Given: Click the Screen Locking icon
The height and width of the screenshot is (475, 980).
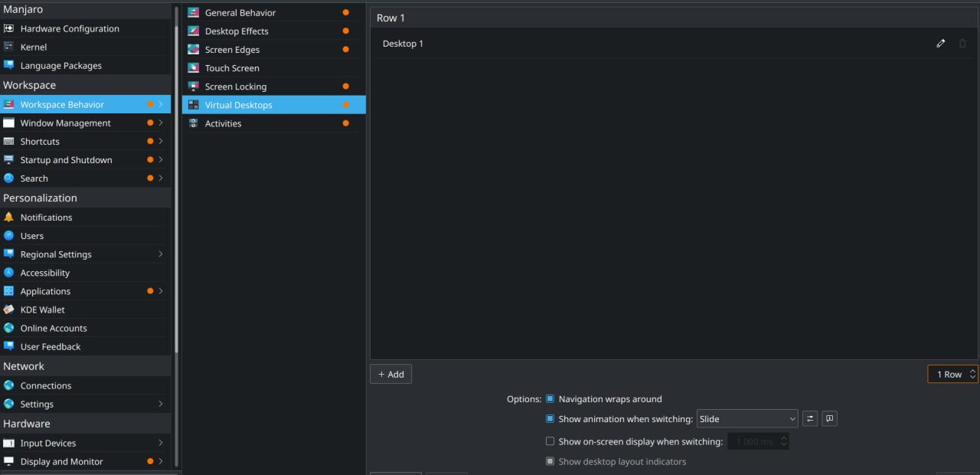Looking at the screenshot, I should [193, 86].
